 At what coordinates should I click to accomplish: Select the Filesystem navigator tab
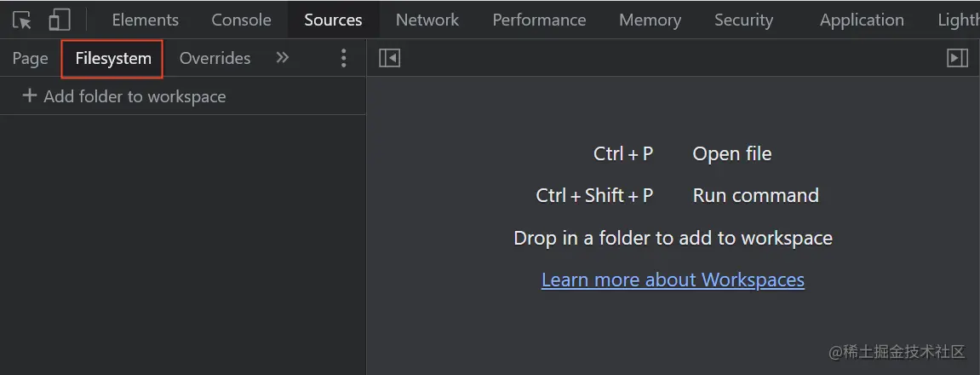pyautogui.click(x=113, y=58)
